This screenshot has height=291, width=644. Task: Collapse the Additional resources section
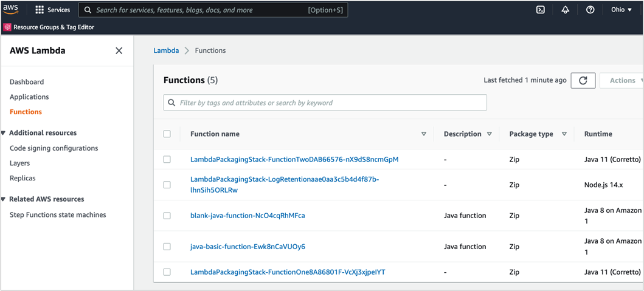(4, 133)
